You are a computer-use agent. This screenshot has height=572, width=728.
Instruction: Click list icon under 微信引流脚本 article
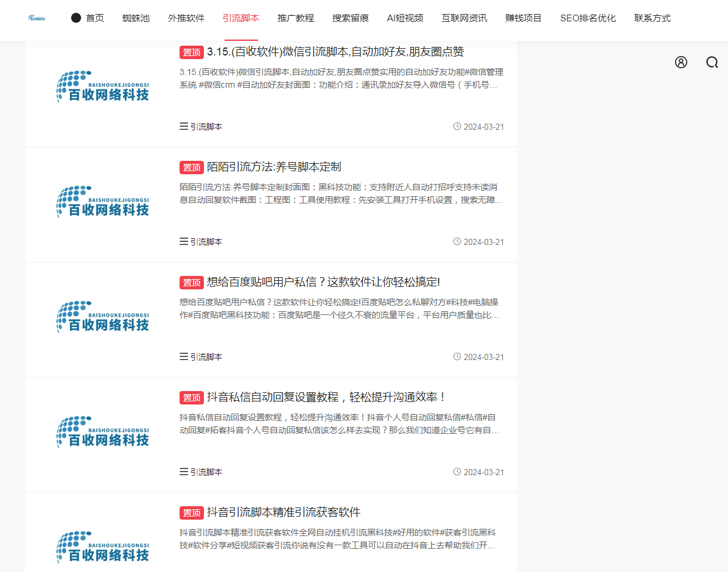184,126
